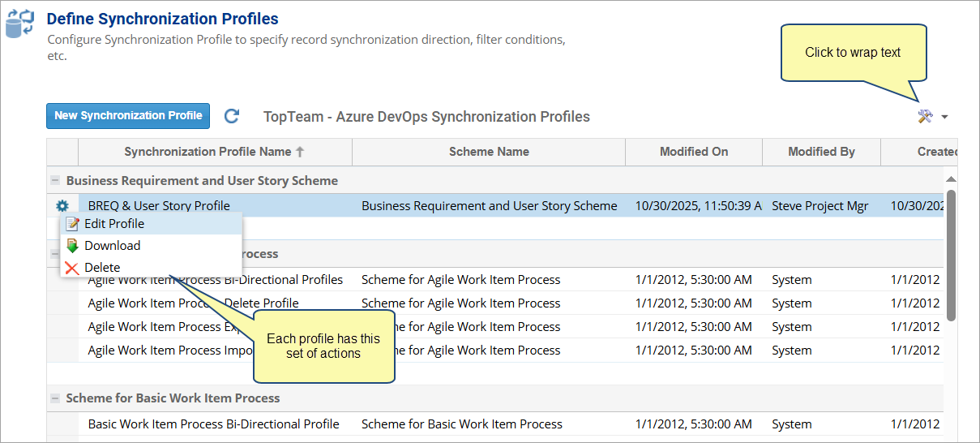Image resolution: width=980 pixels, height=443 pixels.
Task: Click the refresh icon beside New Synchronization Profile
Action: click(232, 116)
